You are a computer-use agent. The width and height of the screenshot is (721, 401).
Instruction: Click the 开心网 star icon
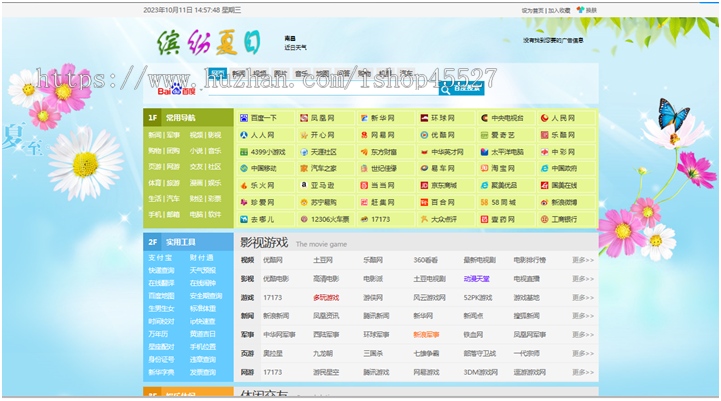(x=304, y=135)
